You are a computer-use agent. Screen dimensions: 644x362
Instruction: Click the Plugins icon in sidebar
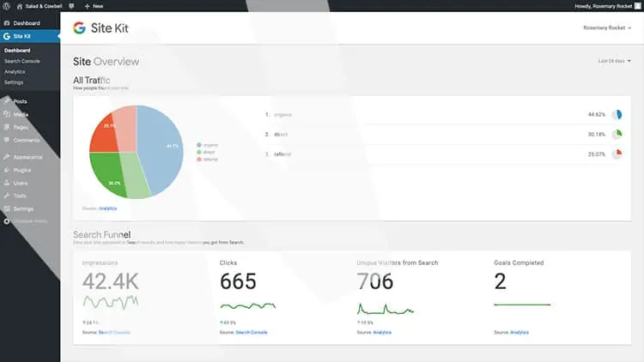(x=7, y=170)
